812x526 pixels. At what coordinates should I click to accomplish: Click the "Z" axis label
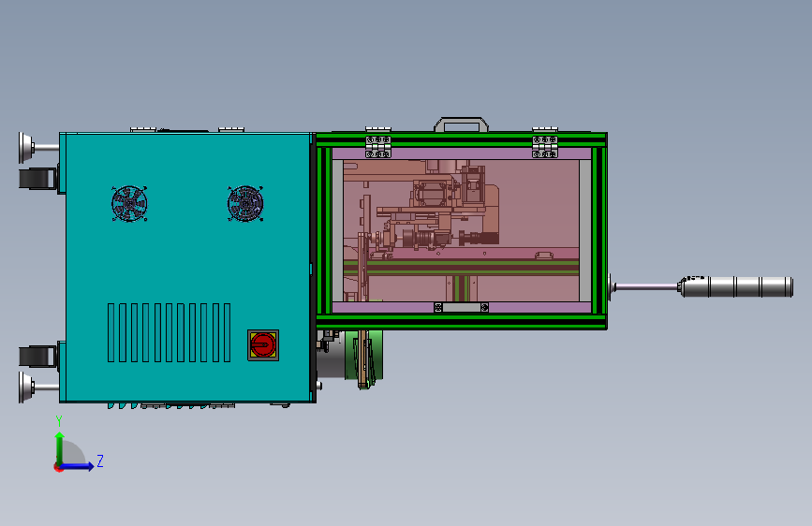click(x=100, y=460)
